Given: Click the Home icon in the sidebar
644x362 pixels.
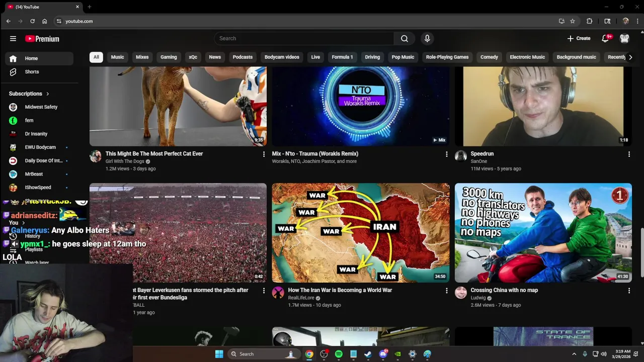Looking at the screenshot, I should pos(13,58).
